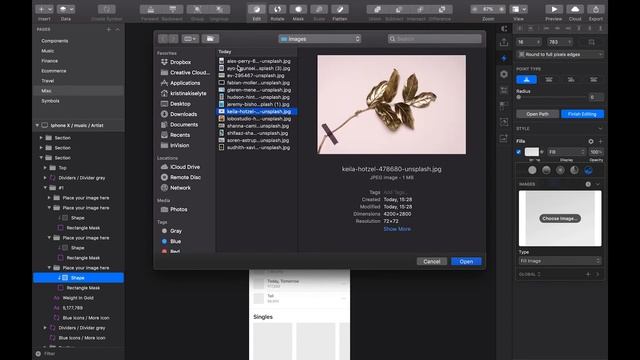Open the Music page
The height and width of the screenshot is (360, 640).
[x=47, y=51]
